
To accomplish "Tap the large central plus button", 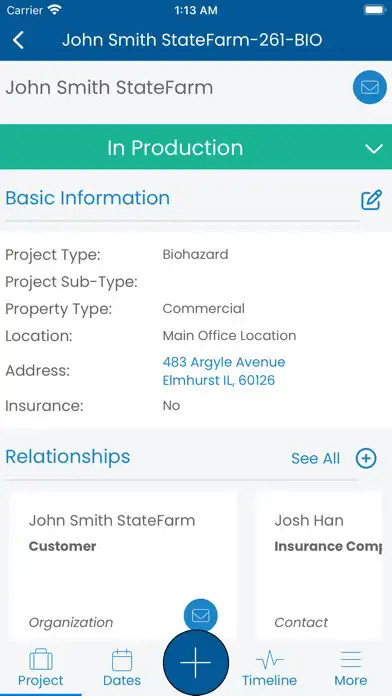I will click(x=196, y=662).
